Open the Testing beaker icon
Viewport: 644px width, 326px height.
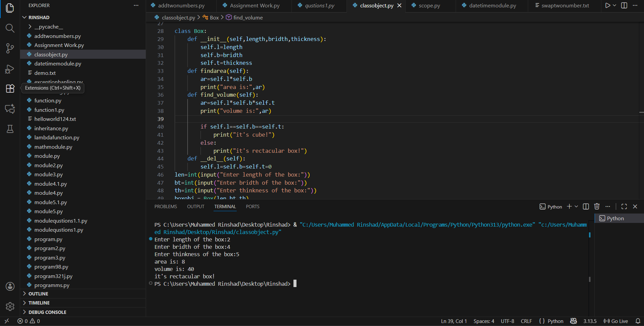pos(10,129)
